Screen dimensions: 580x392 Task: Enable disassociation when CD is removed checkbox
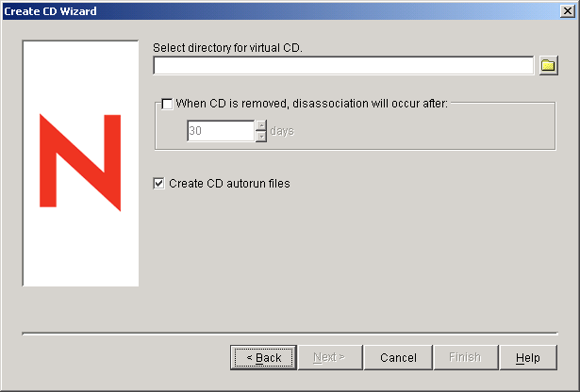tap(168, 104)
